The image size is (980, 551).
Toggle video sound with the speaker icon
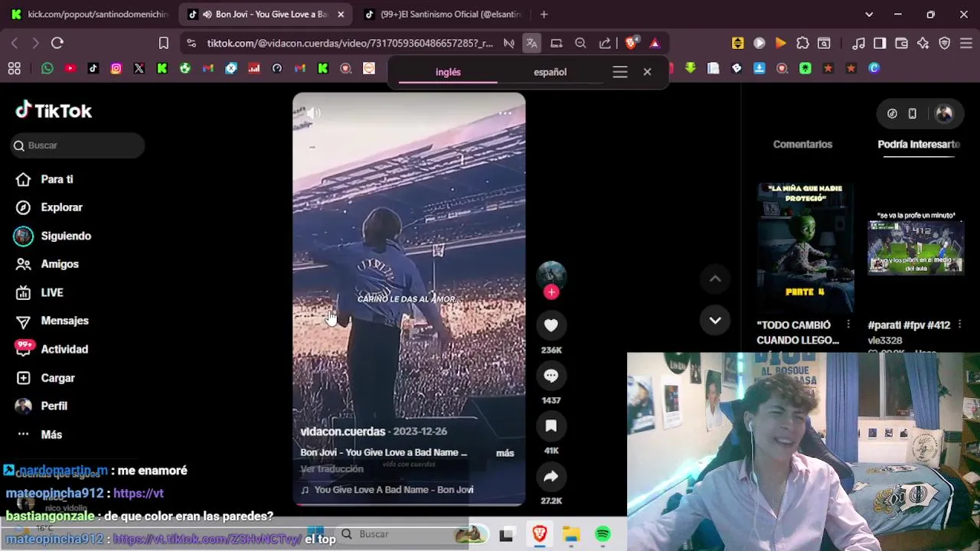[x=313, y=113]
